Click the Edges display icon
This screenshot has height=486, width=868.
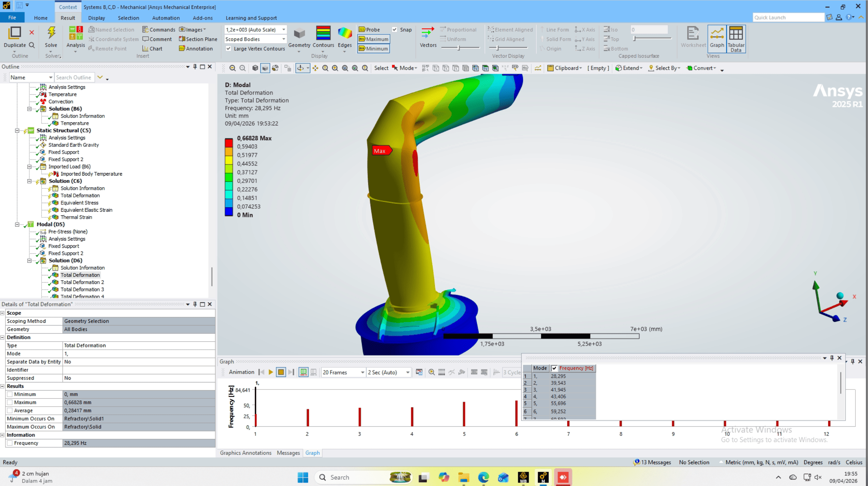(x=344, y=33)
